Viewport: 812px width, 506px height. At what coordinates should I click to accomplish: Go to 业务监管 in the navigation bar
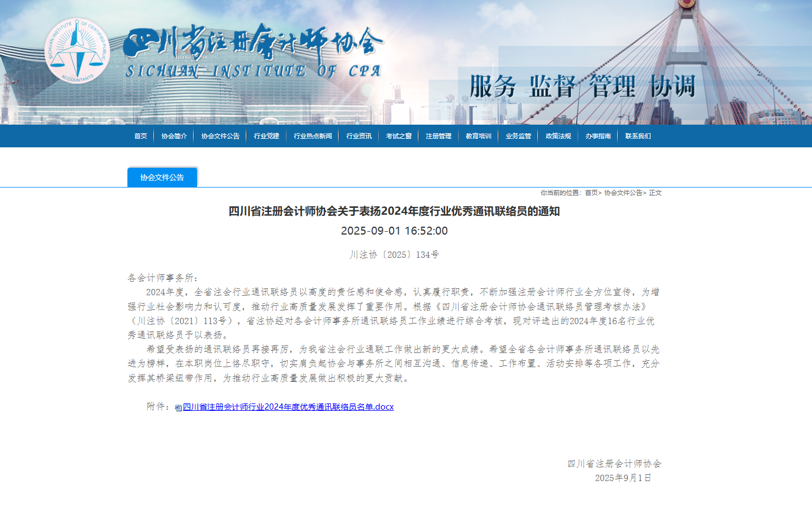pyautogui.click(x=518, y=136)
